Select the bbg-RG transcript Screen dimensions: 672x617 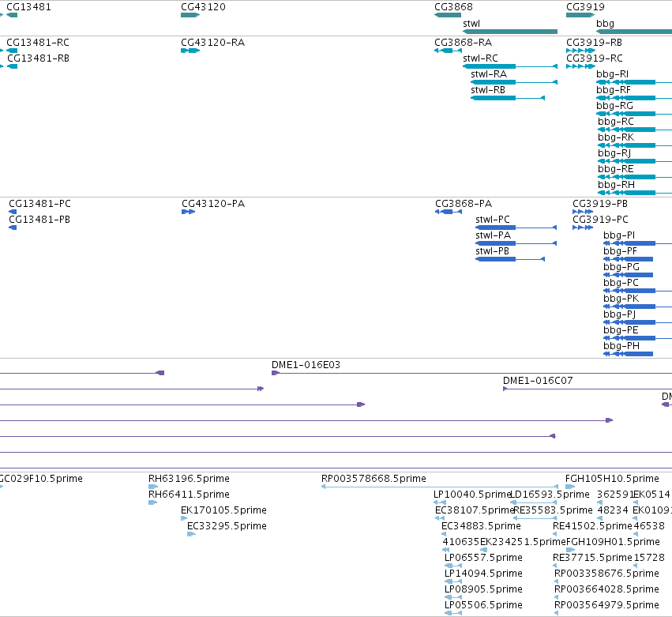point(634,114)
